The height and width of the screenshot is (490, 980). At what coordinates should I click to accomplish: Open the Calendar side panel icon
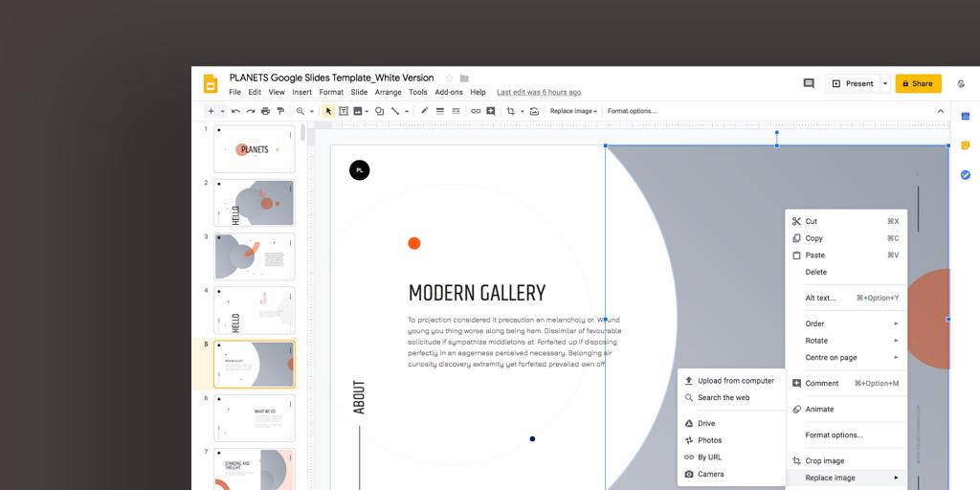[x=965, y=116]
